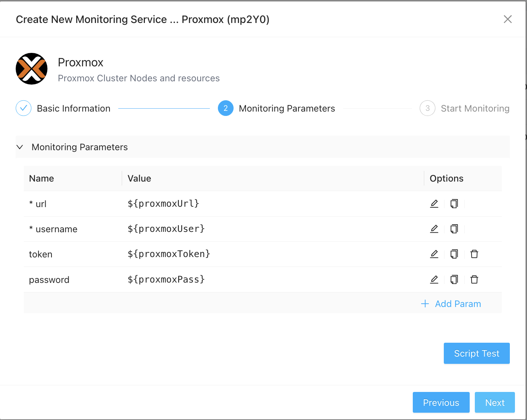Image resolution: width=527 pixels, height=420 pixels.
Task: Collapse the Monitoring Parameters section
Action: [20, 147]
